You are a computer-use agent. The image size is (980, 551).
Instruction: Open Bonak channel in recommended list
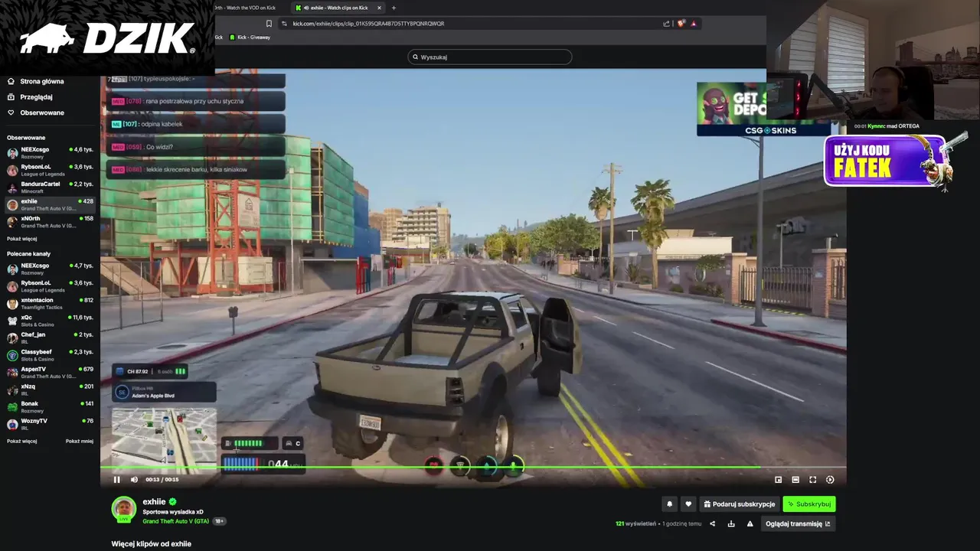tap(50, 406)
